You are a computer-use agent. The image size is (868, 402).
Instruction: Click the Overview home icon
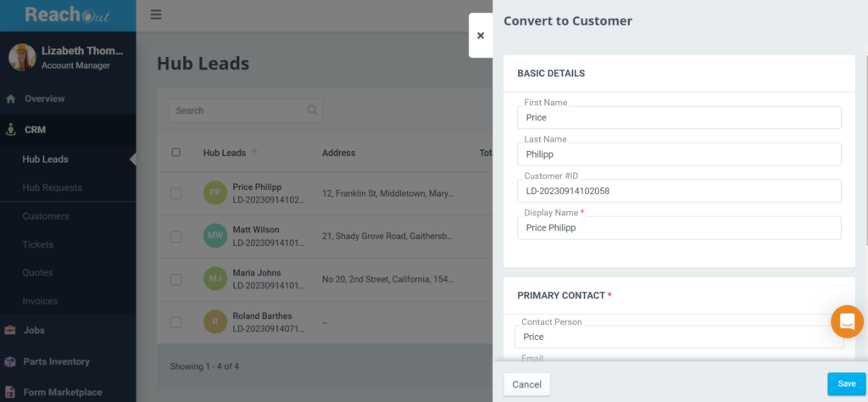coord(11,99)
